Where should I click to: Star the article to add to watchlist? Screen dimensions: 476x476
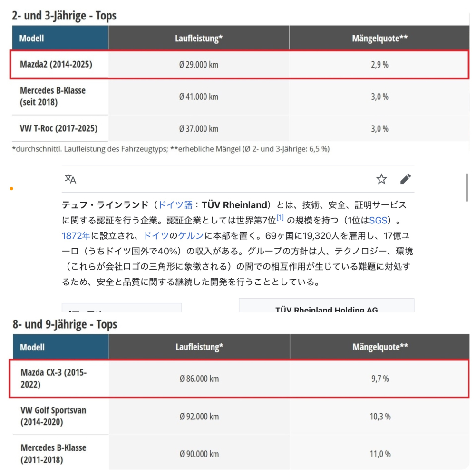point(381,179)
